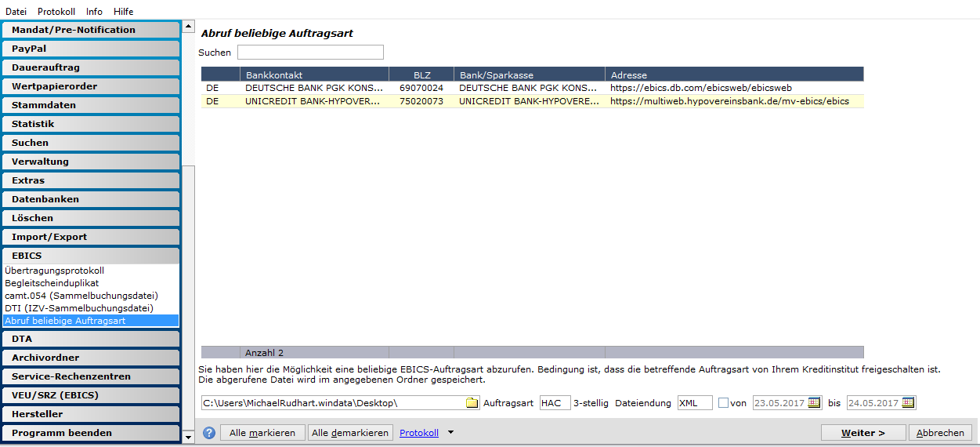Viewport: 980px width, 447px height.
Task: Click sidebar scrollbar up arrow
Action: (x=188, y=27)
